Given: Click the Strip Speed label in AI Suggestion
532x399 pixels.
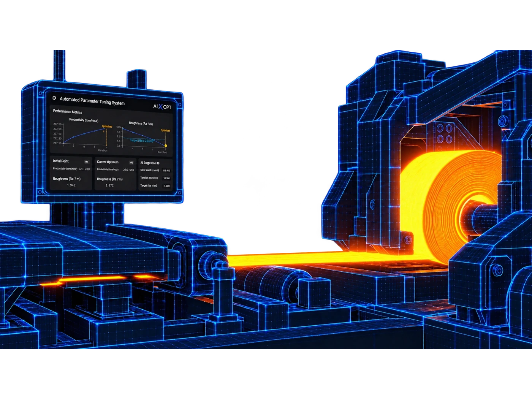Looking at the screenshot, I should [x=150, y=170].
